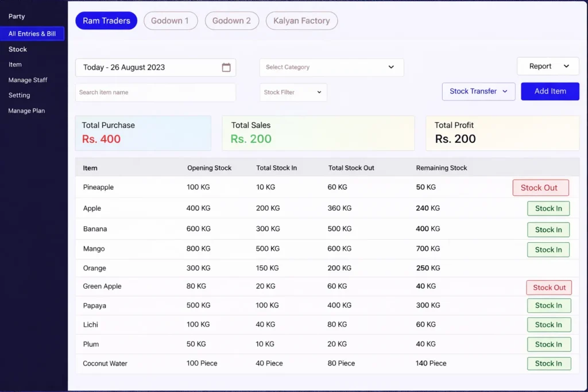Viewport: 588px width, 392px height.
Task: Open the Select Category dropdown
Action: [330, 67]
